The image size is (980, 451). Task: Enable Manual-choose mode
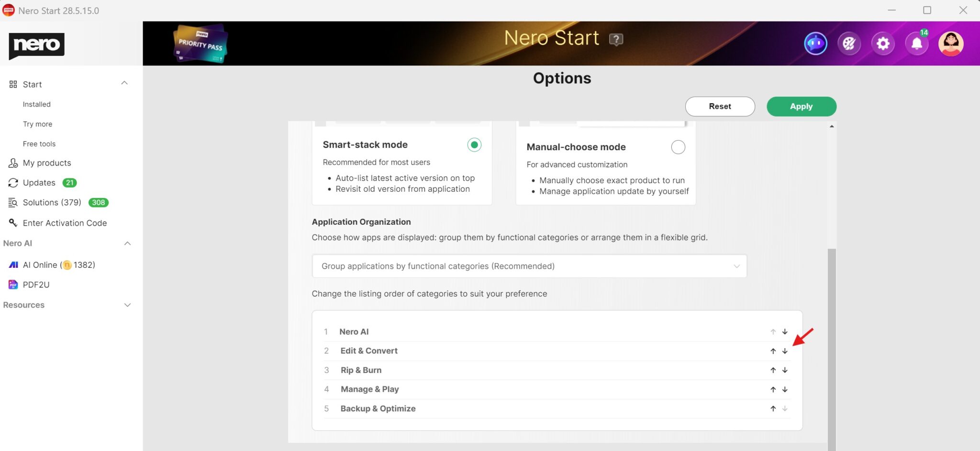[678, 147]
